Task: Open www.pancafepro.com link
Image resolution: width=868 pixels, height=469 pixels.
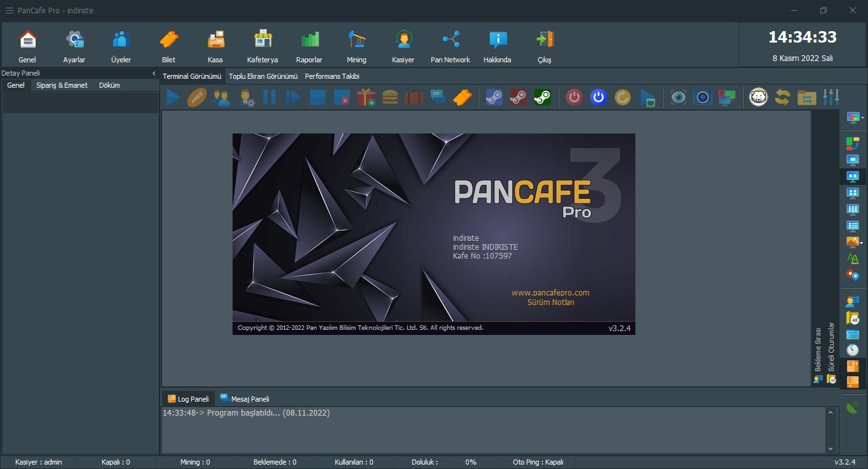Action: click(x=550, y=293)
